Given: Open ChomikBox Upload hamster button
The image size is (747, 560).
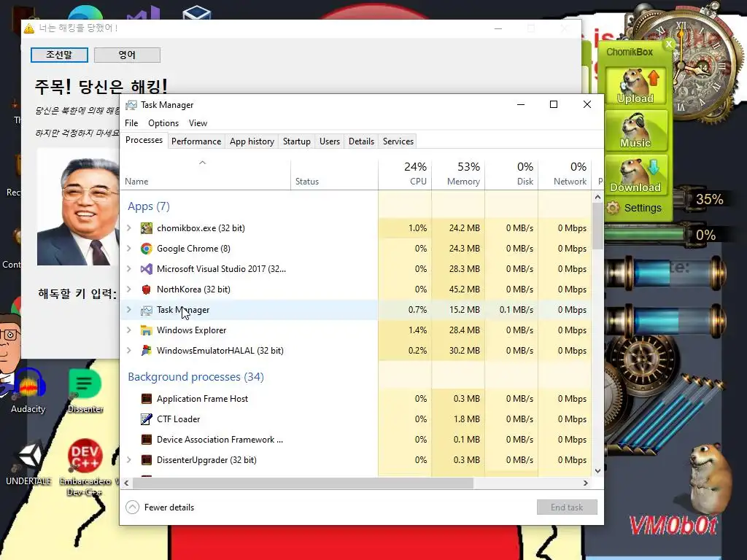Looking at the screenshot, I should [635, 86].
